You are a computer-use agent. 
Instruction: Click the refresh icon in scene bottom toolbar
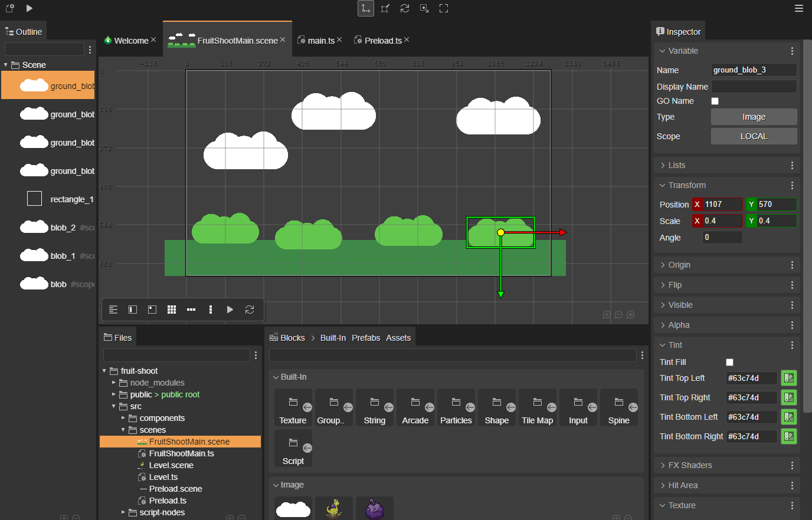pyautogui.click(x=250, y=310)
